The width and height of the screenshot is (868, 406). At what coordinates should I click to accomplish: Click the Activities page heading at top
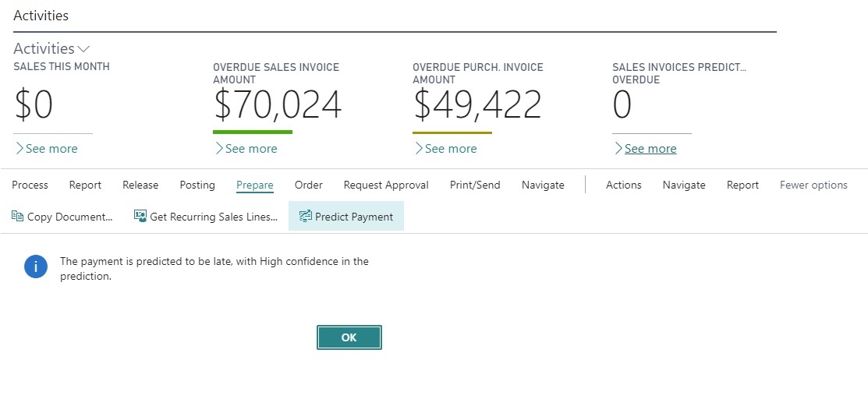coord(41,16)
